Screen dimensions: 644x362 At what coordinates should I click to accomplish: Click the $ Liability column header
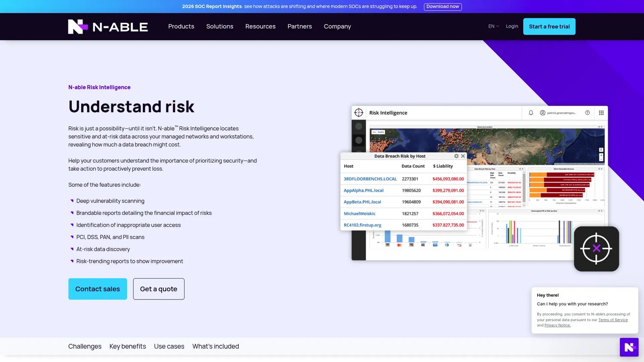pyautogui.click(x=443, y=166)
